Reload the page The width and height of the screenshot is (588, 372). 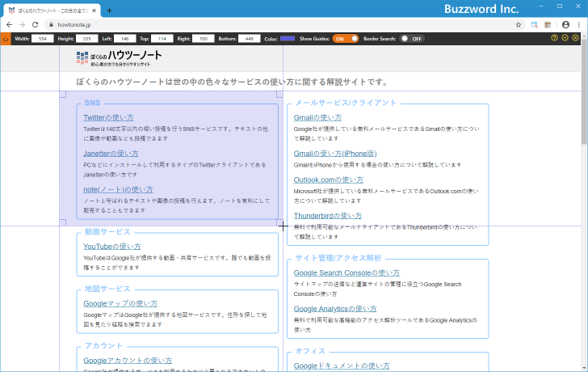pos(36,25)
